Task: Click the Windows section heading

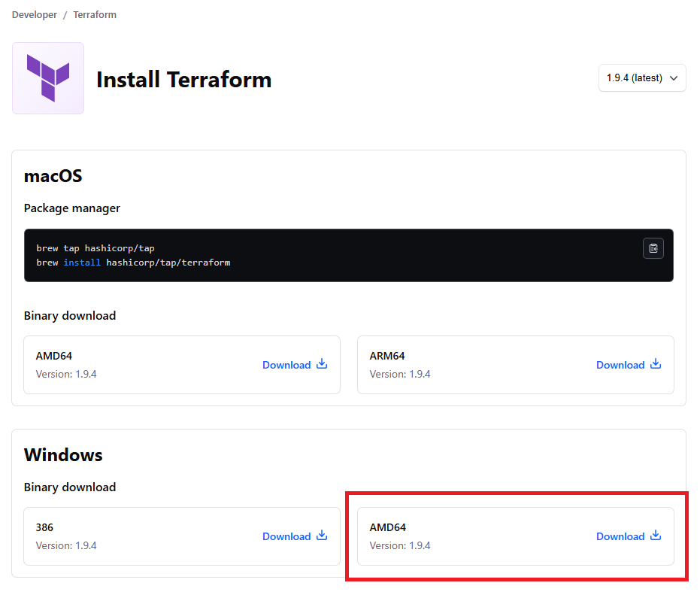Action: pyautogui.click(x=63, y=455)
